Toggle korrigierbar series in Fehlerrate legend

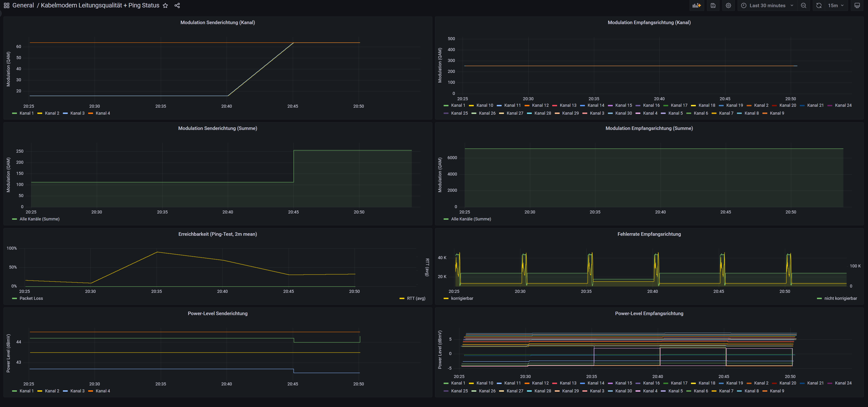(x=462, y=298)
